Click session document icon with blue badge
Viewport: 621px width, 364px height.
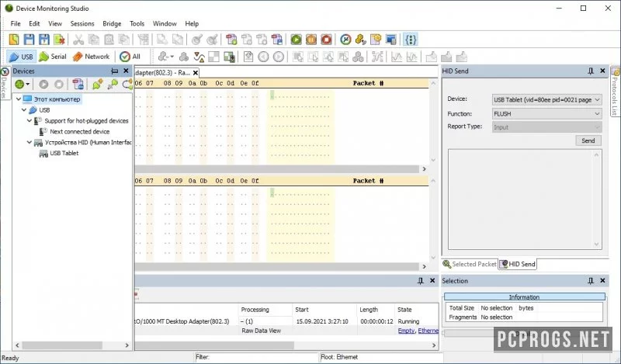pyautogui.click(x=276, y=40)
